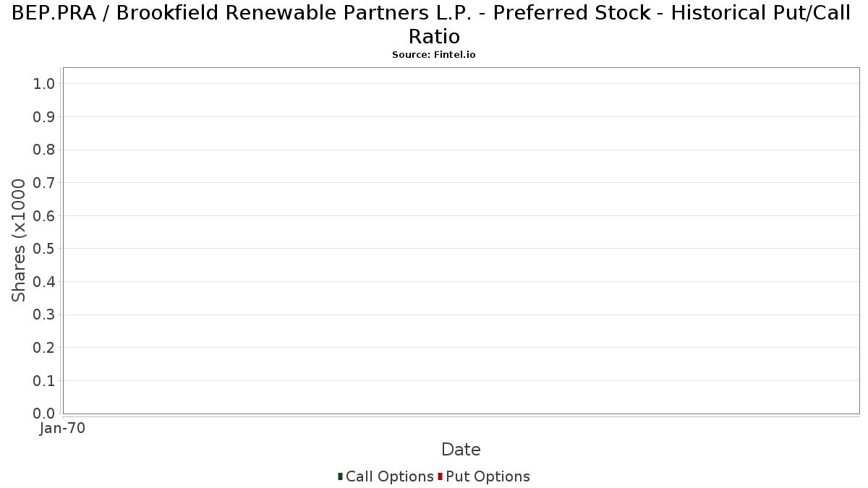Click the 0.5 y-axis tick label

click(44, 249)
